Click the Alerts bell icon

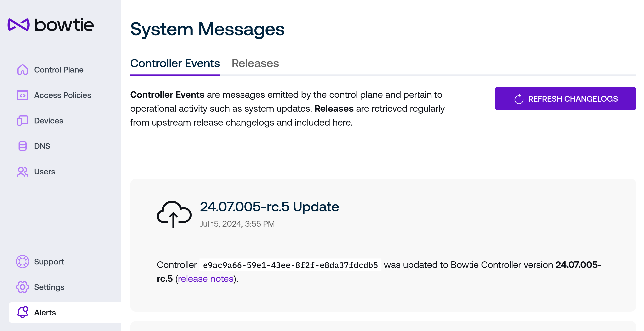pyautogui.click(x=23, y=312)
